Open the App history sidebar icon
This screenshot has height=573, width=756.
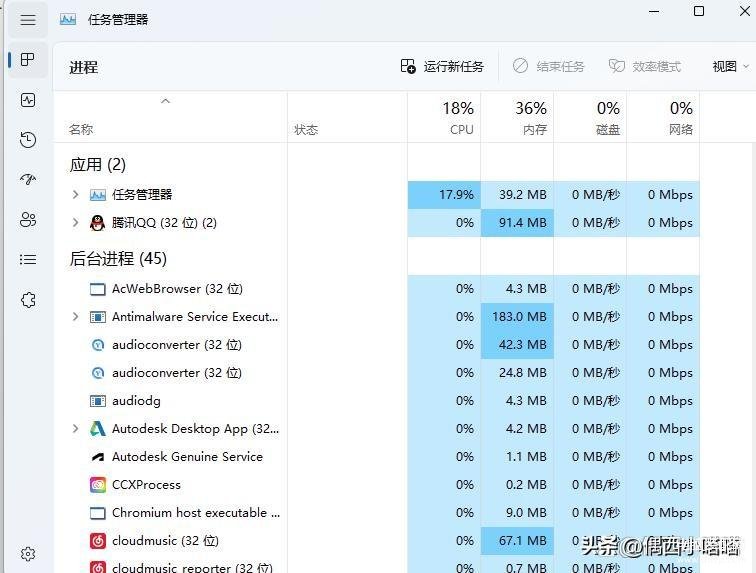28,140
